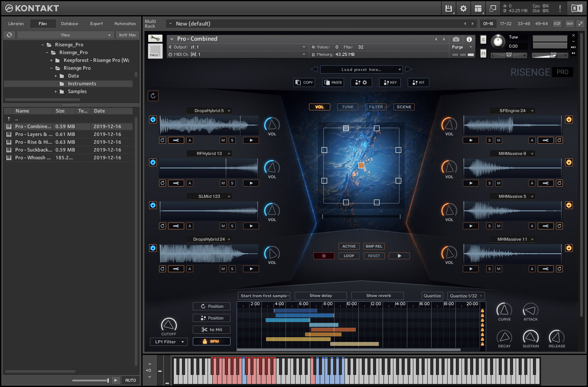588x387 pixels.
Task: Select the SCENE mode tab
Action: (404, 107)
